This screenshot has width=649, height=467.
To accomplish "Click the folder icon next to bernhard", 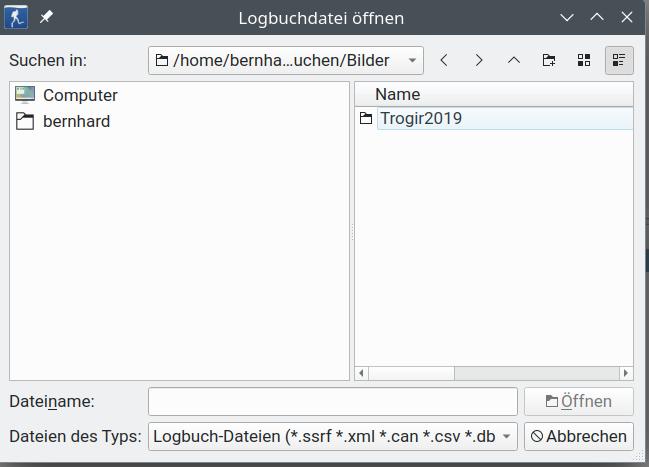I will (x=25, y=121).
